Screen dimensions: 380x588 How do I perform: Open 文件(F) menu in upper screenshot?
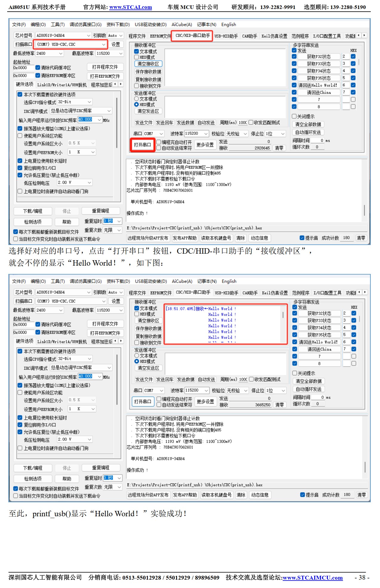[x=19, y=24]
